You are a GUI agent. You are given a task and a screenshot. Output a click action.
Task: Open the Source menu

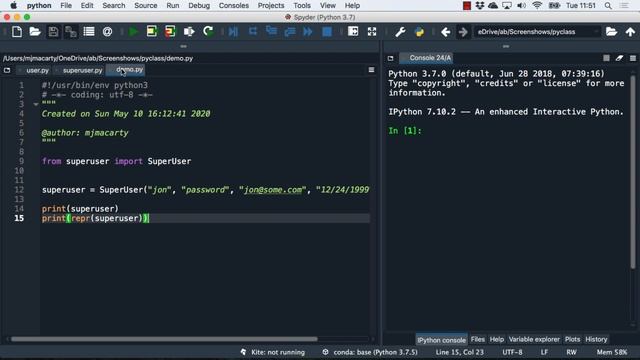click(x=146, y=6)
